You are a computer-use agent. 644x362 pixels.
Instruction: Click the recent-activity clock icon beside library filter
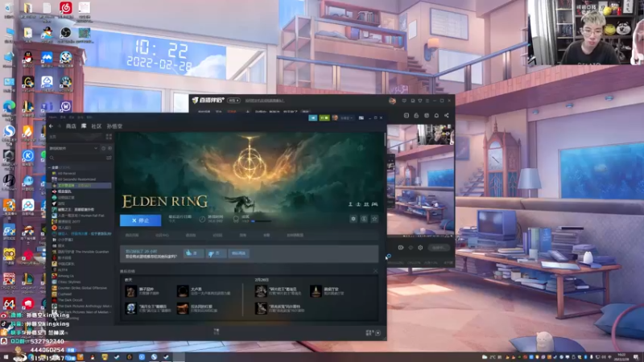coord(104,148)
